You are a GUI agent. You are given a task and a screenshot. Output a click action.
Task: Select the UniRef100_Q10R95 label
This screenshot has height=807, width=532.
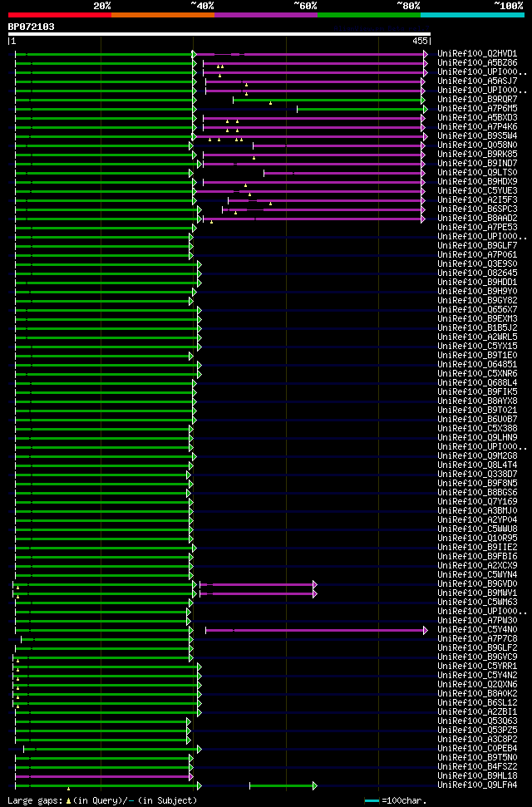tap(477, 539)
